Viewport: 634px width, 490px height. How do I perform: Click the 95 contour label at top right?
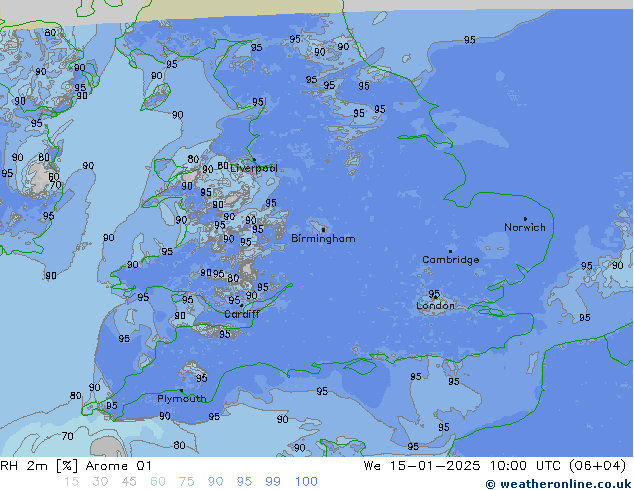[x=469, y=40]
